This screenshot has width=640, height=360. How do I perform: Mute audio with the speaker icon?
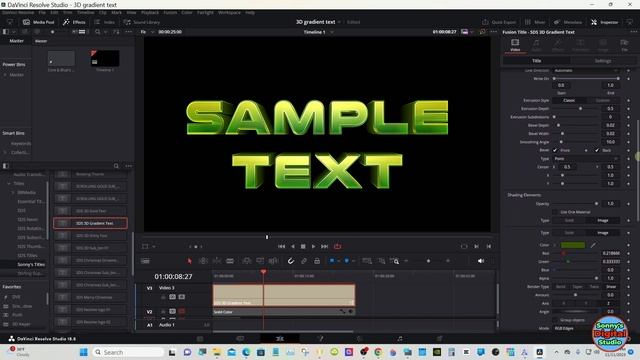tap(481, 261)
